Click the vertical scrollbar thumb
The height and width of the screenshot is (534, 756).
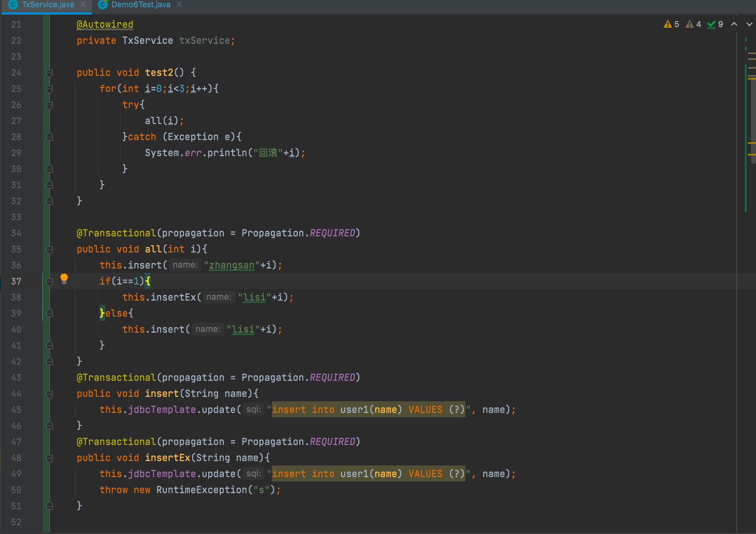(753, 120)
